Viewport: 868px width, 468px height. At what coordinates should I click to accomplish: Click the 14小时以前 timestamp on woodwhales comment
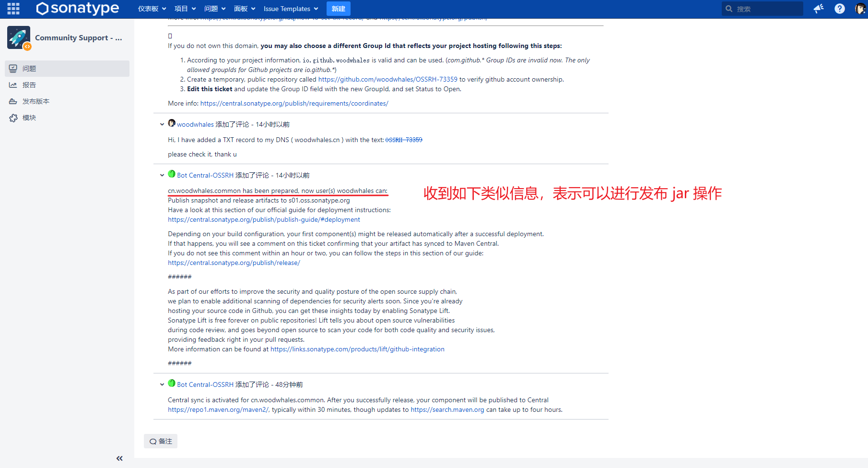[x=273, y=124]
